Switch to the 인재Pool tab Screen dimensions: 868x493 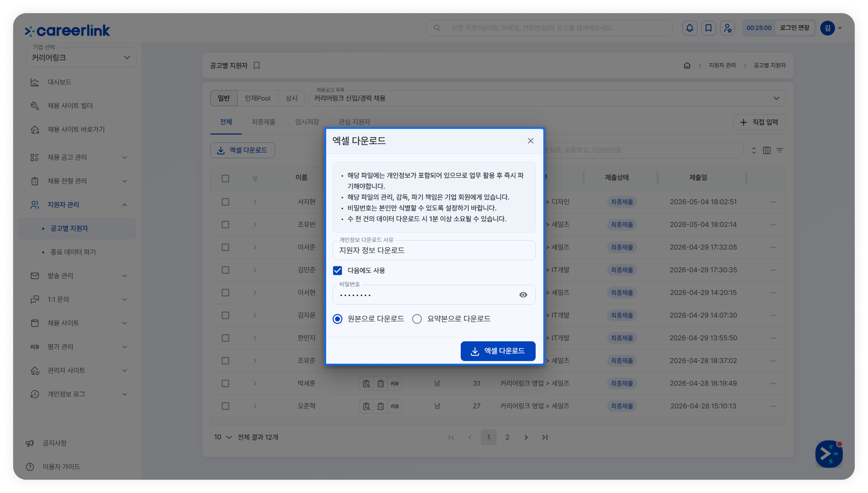point(257,98)
